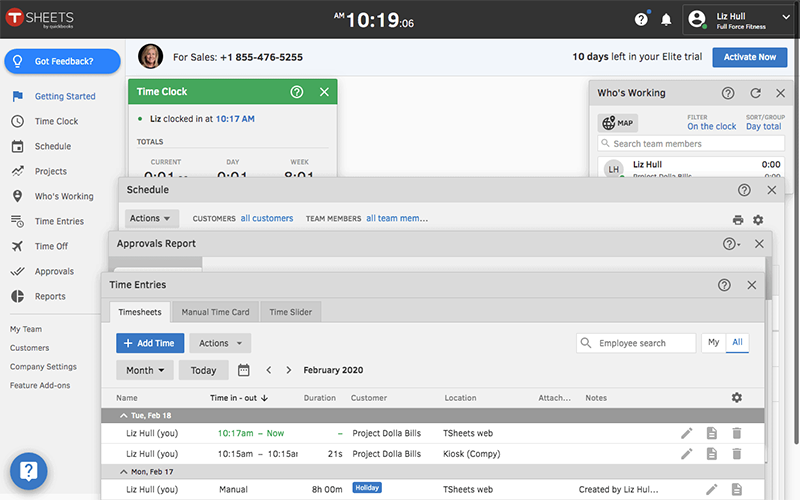Open Time Clock widget help icon
800x500 pixels.
pyautogui.click(x=297, y=92)
